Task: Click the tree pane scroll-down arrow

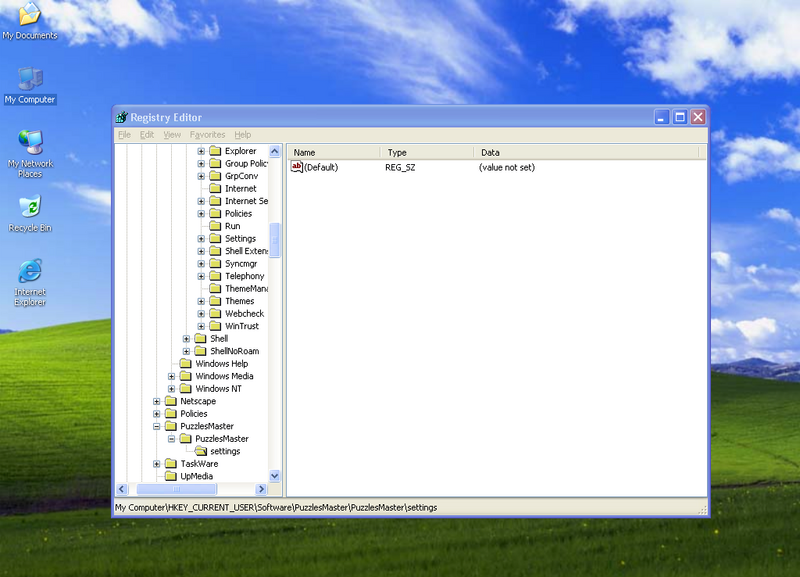Action: [x=274, y=476]
